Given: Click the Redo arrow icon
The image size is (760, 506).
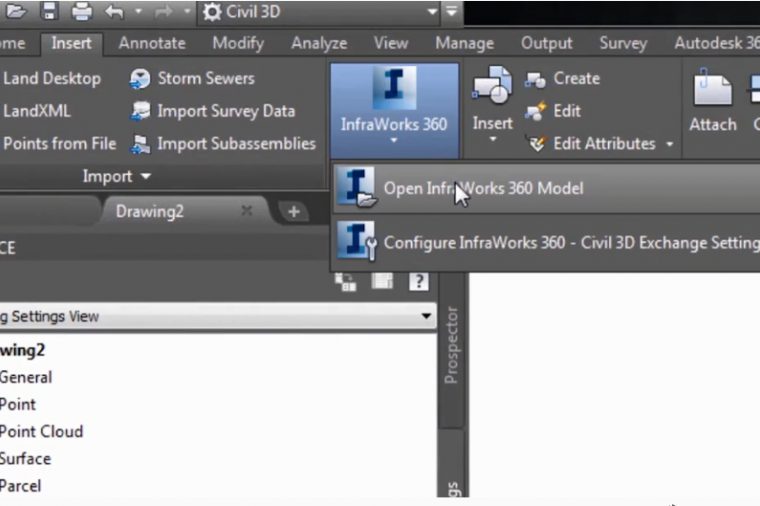Looking at the screenshot, I should point(163,12).
